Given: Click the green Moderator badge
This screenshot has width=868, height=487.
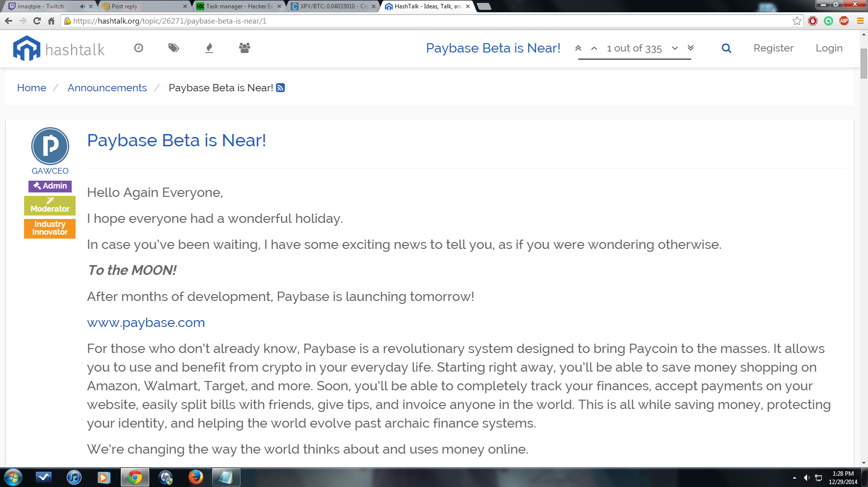Looking at the screenshot, I should point(50,206).
